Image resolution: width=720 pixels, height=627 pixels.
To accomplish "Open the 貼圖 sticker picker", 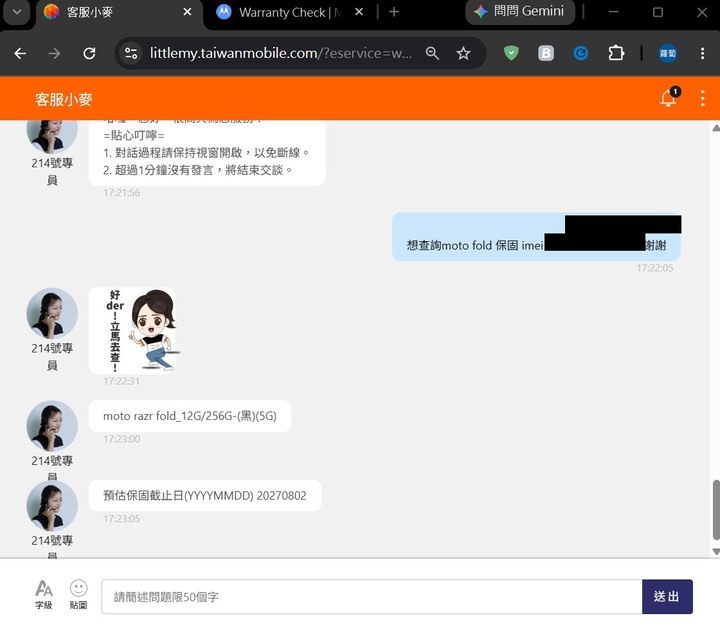I will (x=79, y=595).
